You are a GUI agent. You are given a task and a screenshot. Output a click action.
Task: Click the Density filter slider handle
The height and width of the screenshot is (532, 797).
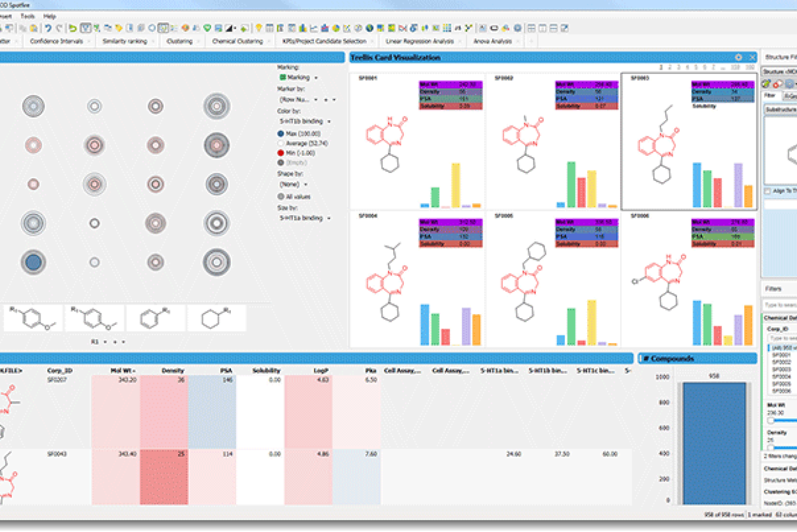tap(771, 447)
